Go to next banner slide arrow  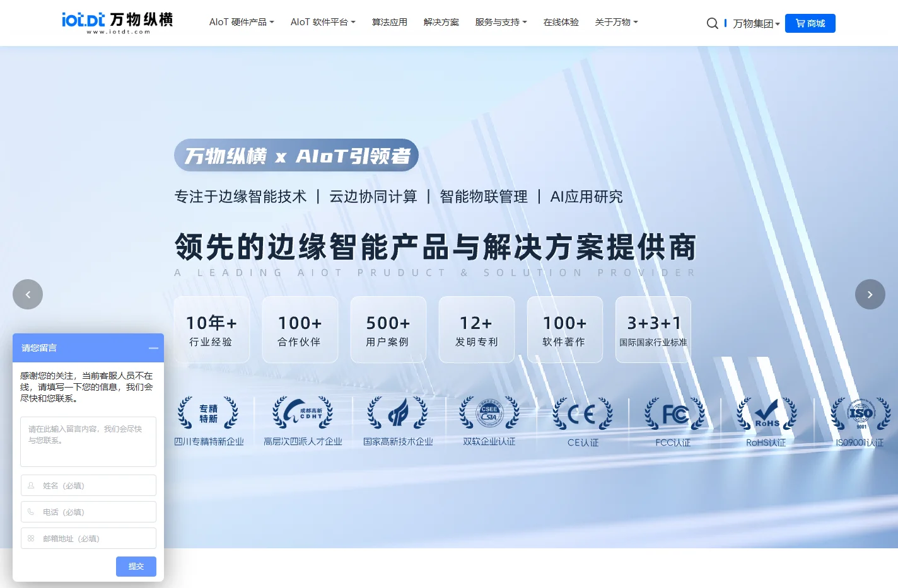click(x=870, y=294)
